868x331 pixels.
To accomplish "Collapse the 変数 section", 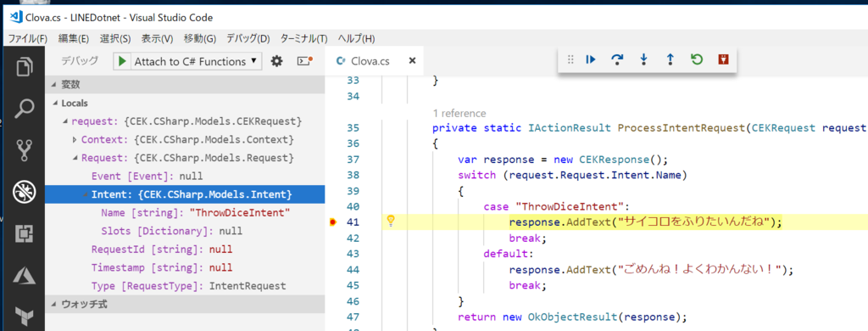I will (x=54, y=84).
